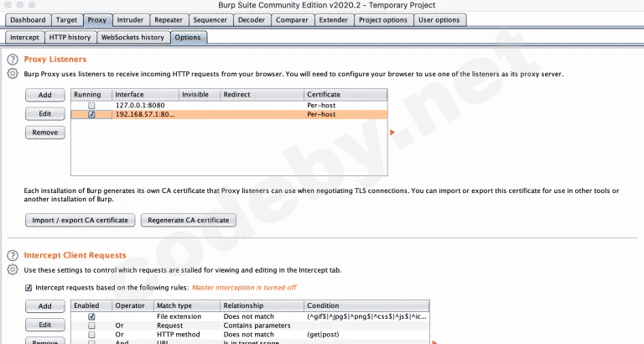Open the Decoder tab

[252, 20]
